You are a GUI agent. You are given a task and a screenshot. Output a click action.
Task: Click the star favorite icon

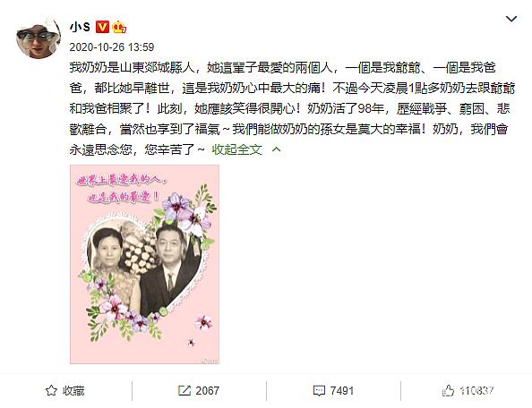pyautogui.click(x=51, y=390)
